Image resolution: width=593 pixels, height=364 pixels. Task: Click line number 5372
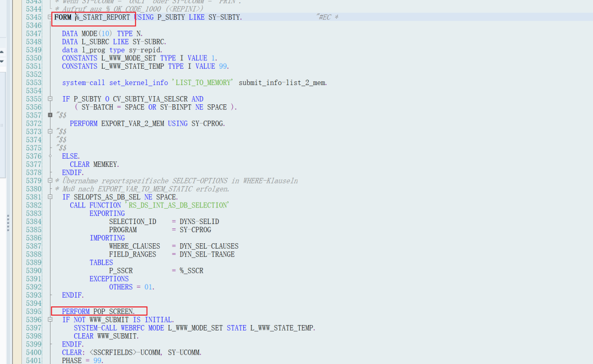33,124
